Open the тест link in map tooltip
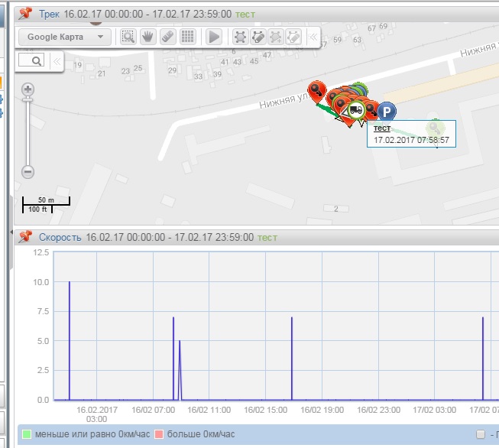Viewport: 499px width, 448px height. pos(381,129)
